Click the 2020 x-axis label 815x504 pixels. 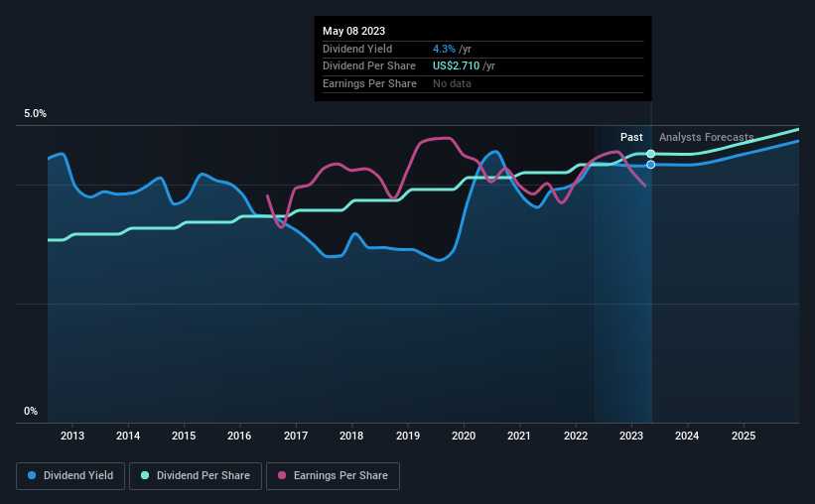[x=464, y=436]
